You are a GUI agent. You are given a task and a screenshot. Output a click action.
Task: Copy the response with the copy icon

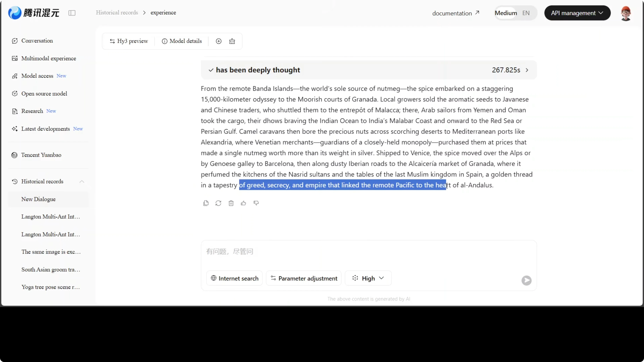tap(206, 203)
